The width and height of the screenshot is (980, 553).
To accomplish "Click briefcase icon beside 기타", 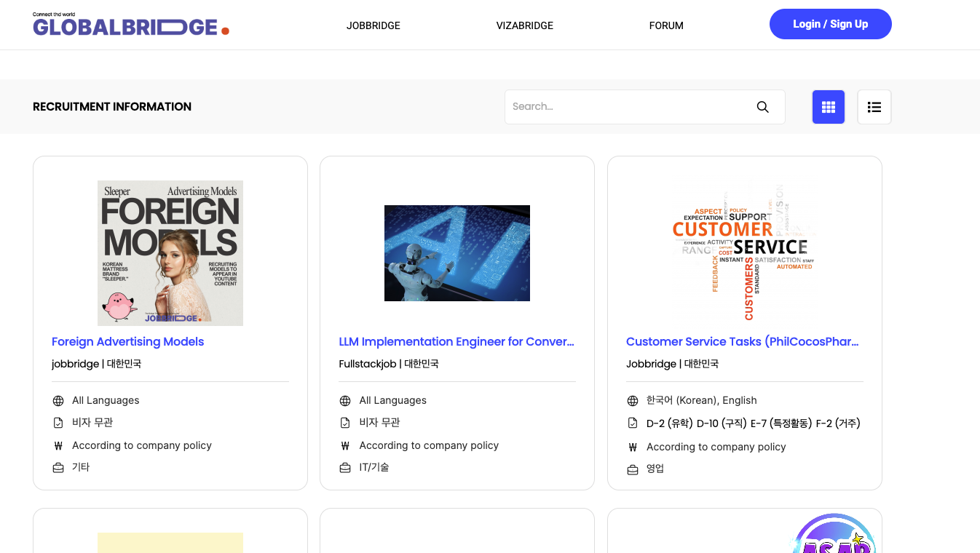I will click(58, 468).
